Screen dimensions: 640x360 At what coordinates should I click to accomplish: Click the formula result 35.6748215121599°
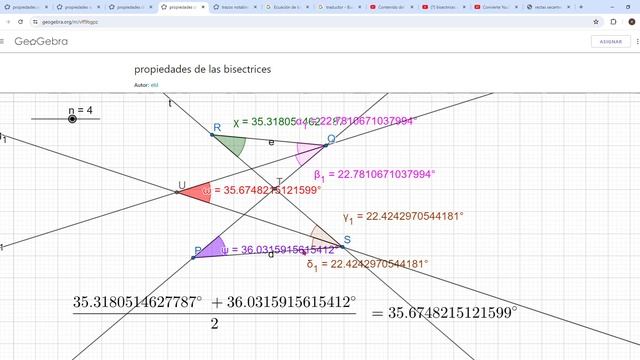click(x=452, y=313)
